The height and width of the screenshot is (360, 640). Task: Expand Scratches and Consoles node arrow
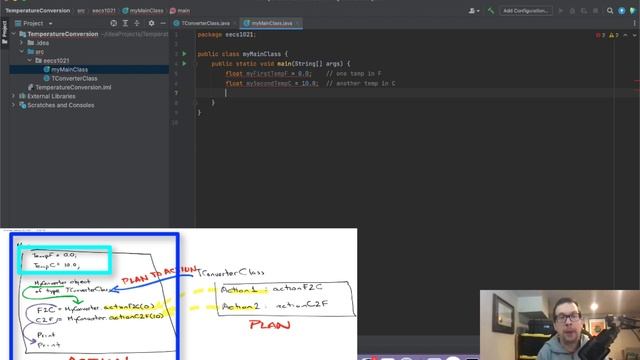[13, 105]
